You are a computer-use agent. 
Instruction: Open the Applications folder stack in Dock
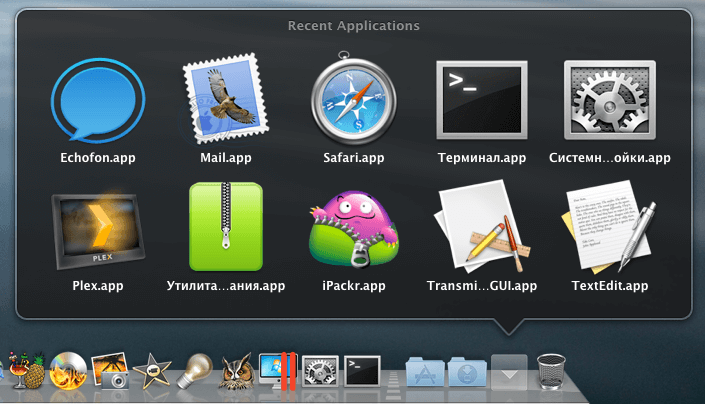pyautogui.click(x=425, y=372)
